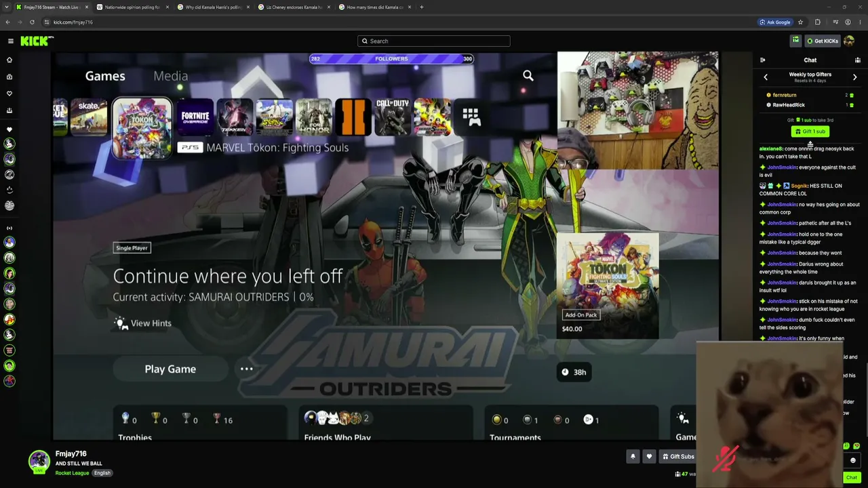Switch to How many times did Kamala tab
This screenshot has height=488, width=868.
374,7
